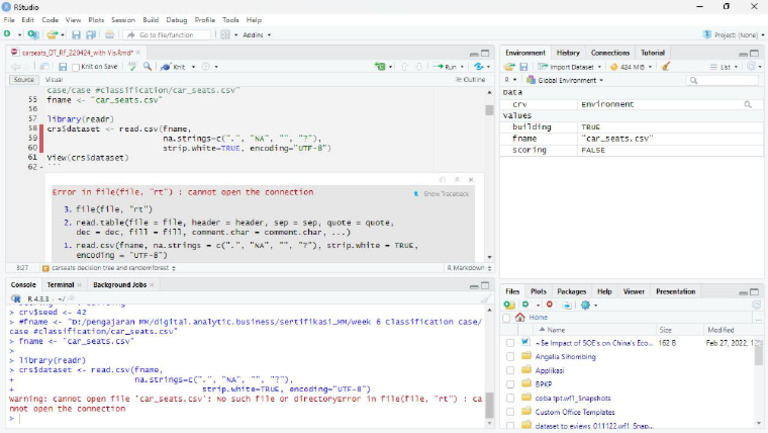This screenshot has height=433, width=768.
Task: Check the box next to Applikasi folder
Action: point(510,370)
